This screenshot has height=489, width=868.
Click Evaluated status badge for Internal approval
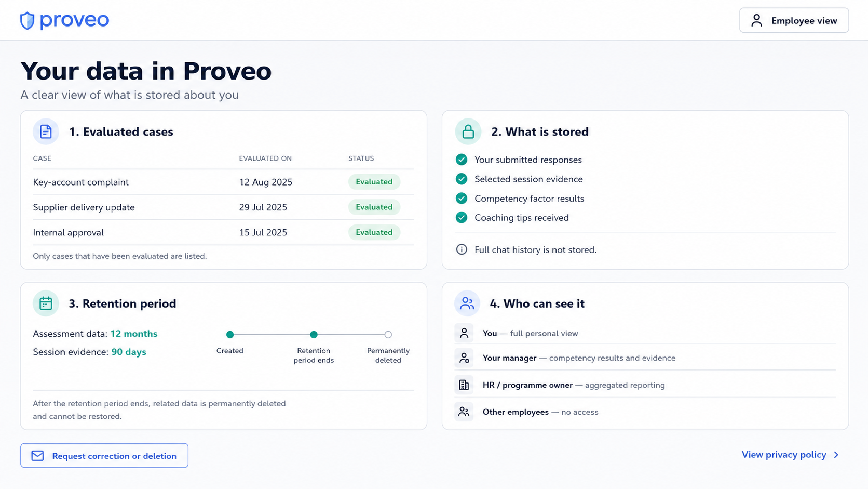(374, 232)
